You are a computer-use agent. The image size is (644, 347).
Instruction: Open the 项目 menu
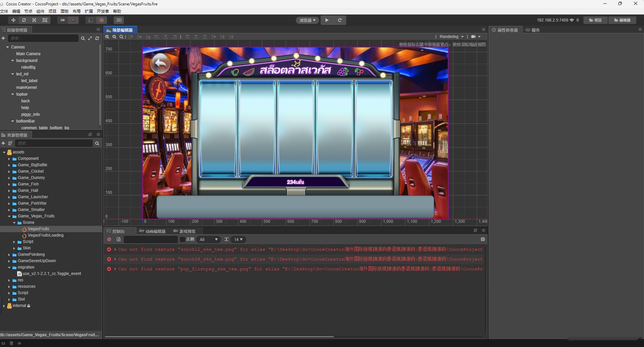52,11
